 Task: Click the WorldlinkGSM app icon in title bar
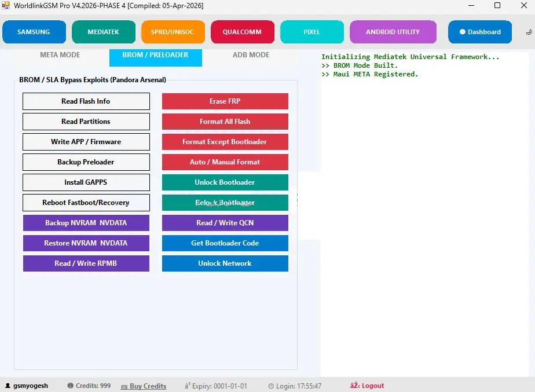point(6,5)
